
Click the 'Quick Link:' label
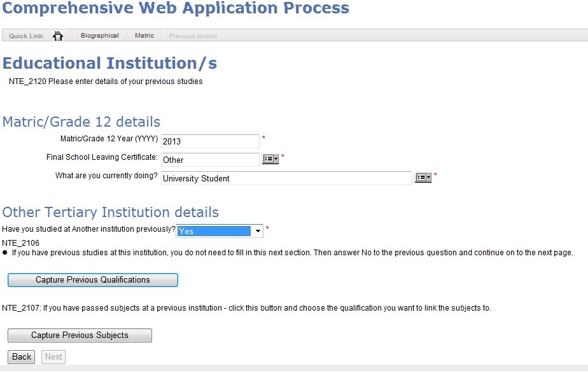tap(27, 36)
